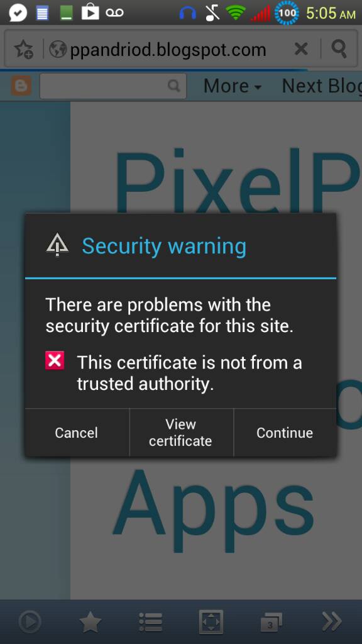Viewport: 362px width, 644px height.
Task: Tap the Blogger search box magnifier
Action: point(174,86)
